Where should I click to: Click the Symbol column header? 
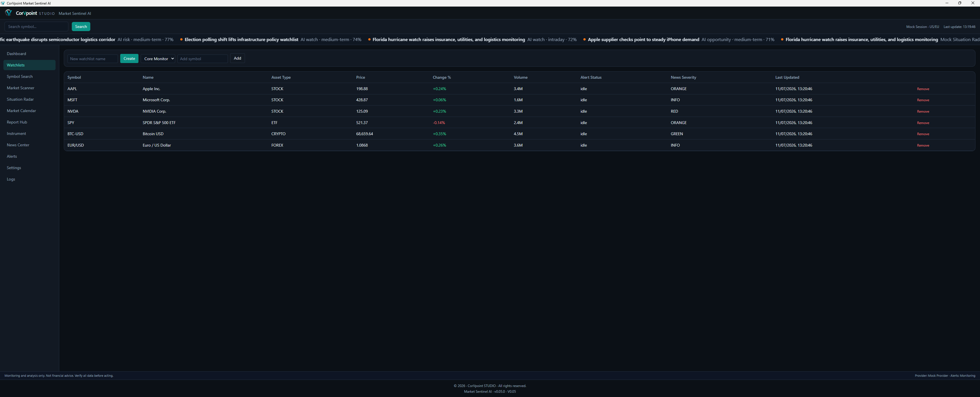74,77
